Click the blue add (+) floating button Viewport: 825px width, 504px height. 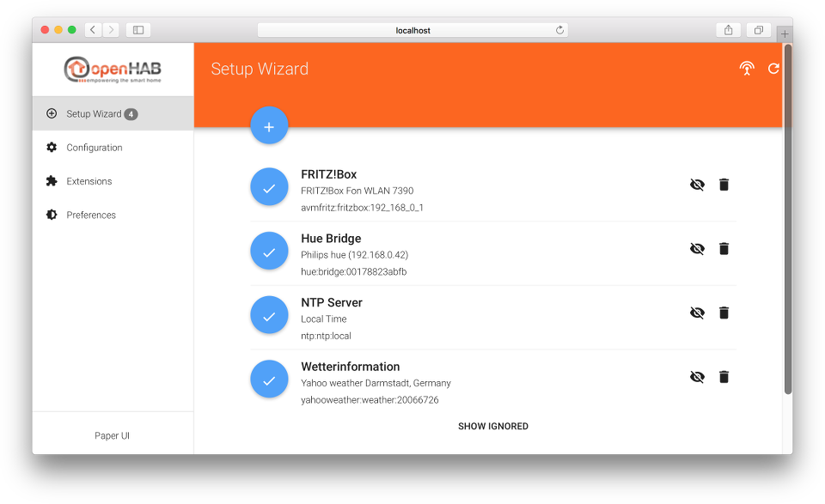pyautogui.click(x=269, y=126)
